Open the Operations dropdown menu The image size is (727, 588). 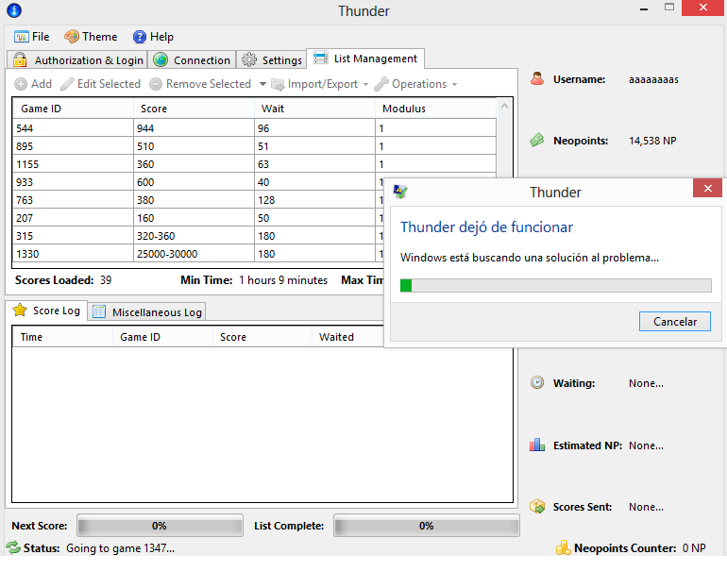[415, 84]
